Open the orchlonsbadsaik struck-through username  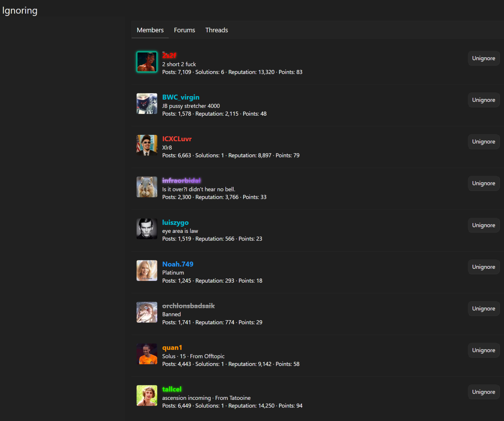tap(189, 306)
